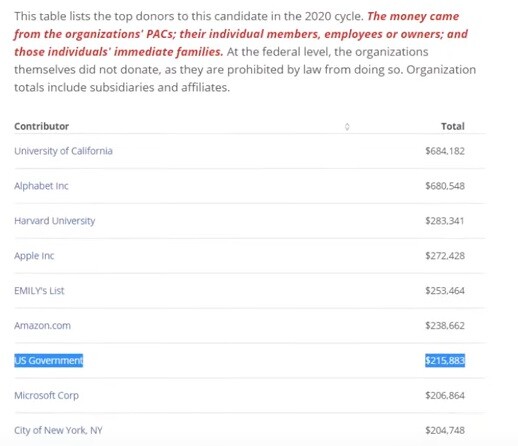
Task: Click the red italic PACs disclaimer text
Action: pyautogui.click(x=241, y=34)
